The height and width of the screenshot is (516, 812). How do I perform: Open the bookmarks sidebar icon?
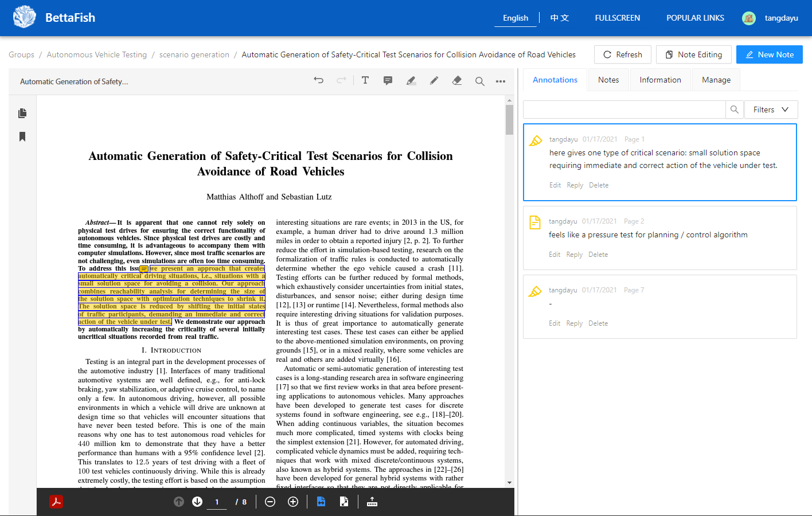(x=22, y=136)
